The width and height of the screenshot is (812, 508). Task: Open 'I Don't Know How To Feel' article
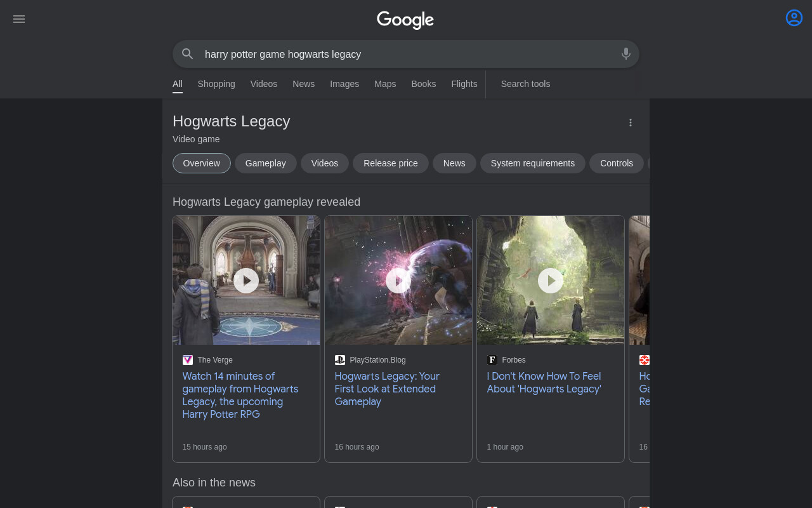point(544,382)
